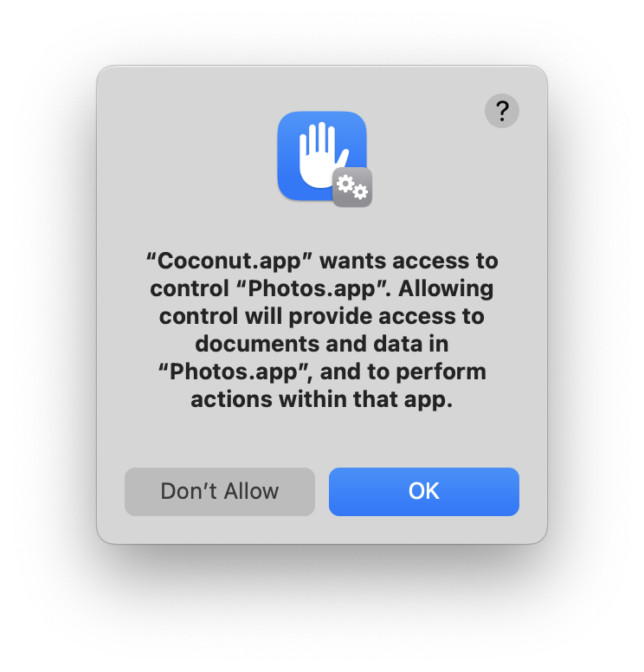
Task: Click the gray gears automation badge
Action: point(352,187)
